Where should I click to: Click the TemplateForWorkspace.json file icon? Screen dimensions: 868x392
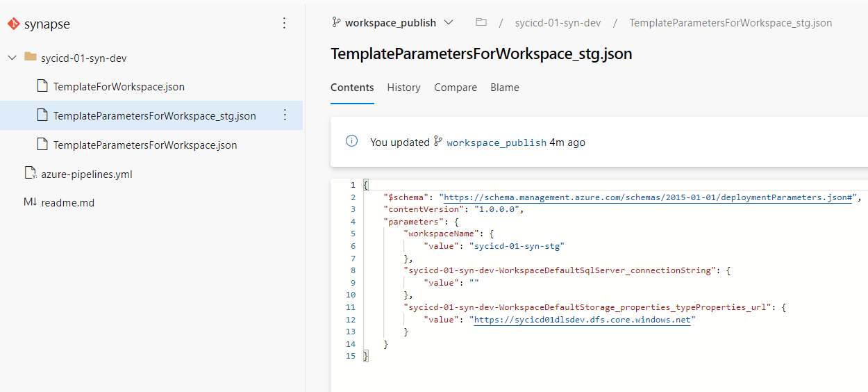(42, 87)
